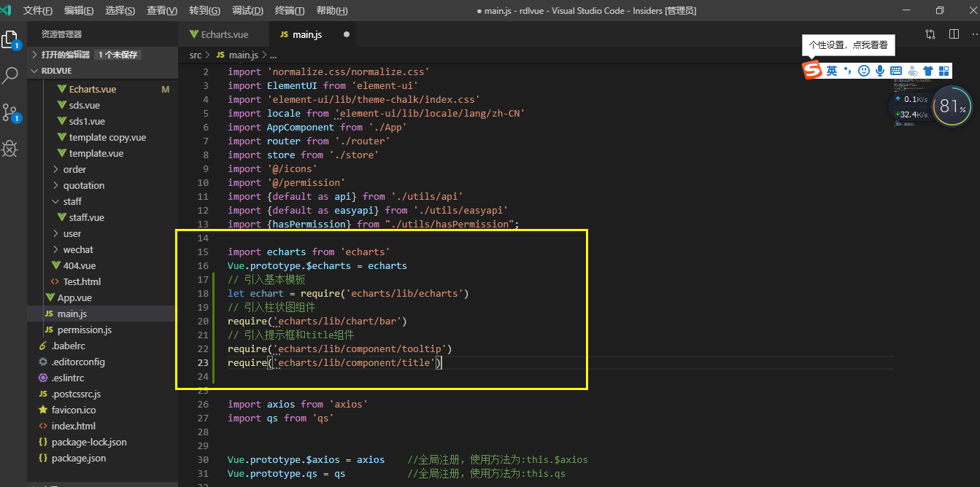This screenshot has height=487, width=980.
Task: Open the 文件(F) menu
Action: point(38,11)
